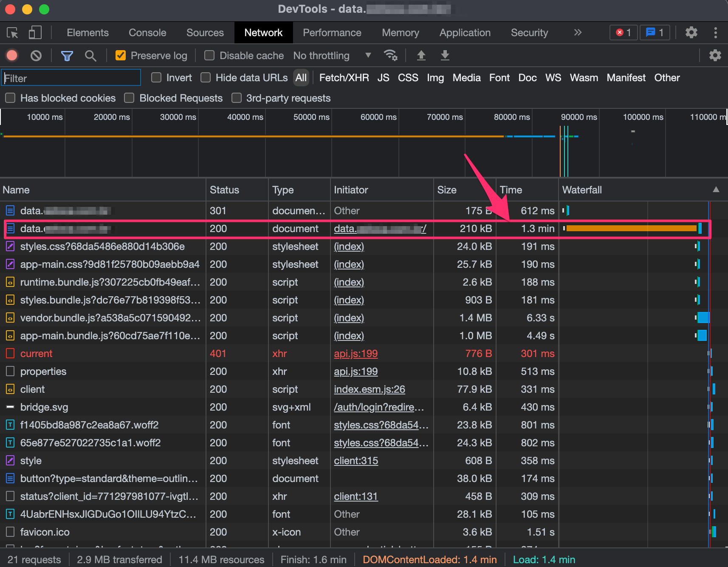Check the Invert filter checkbox
Screen dimensions: 728x567
156,77
